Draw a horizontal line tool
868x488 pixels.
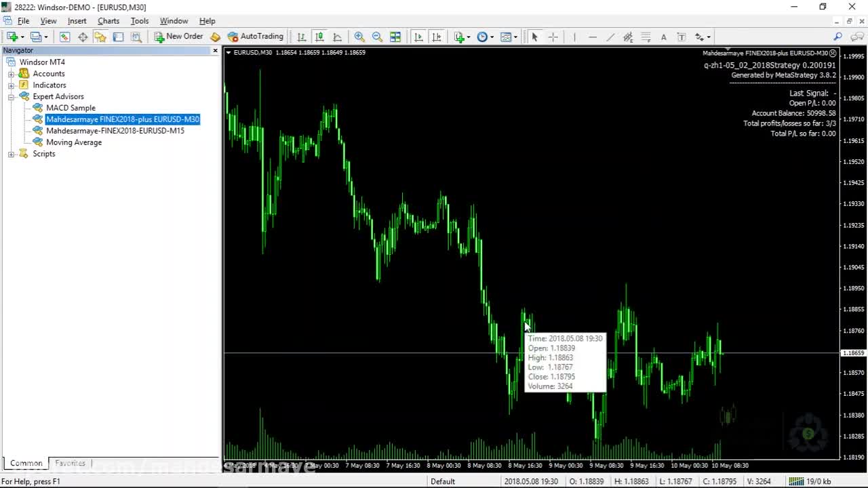[x=592, y=37]
